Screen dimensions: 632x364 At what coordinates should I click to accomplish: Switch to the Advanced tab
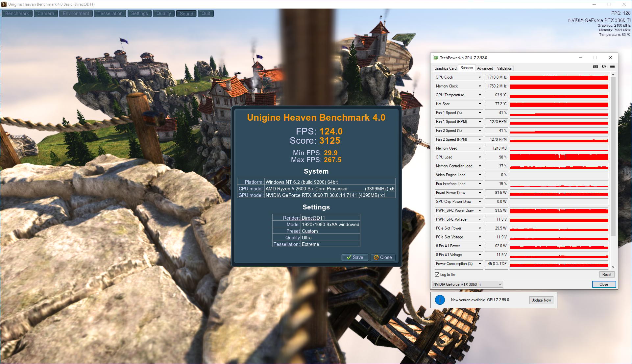(x=485, y=68)
